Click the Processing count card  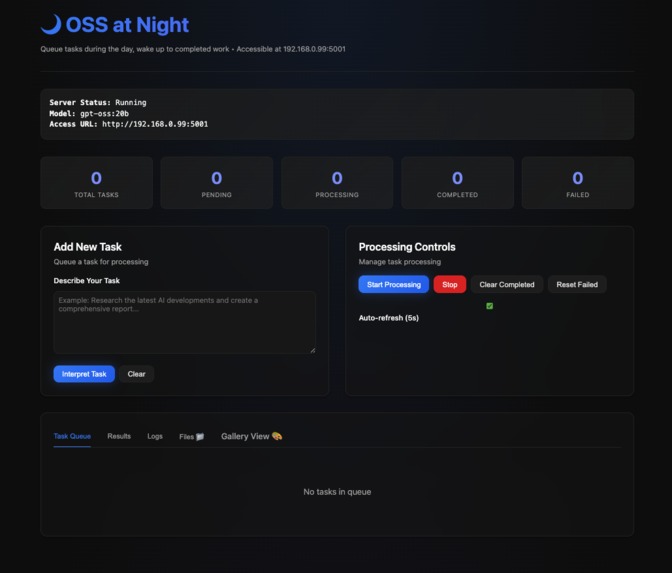337,183
